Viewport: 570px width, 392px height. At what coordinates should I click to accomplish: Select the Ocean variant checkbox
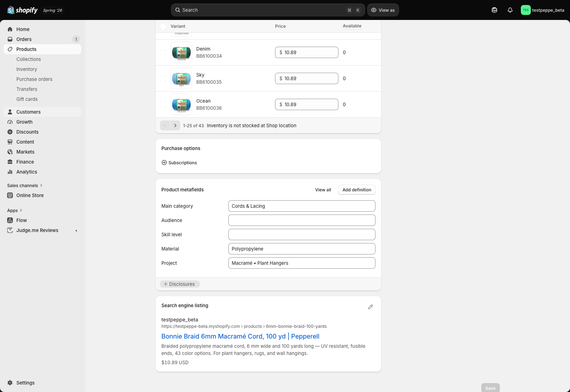point(163,104)
